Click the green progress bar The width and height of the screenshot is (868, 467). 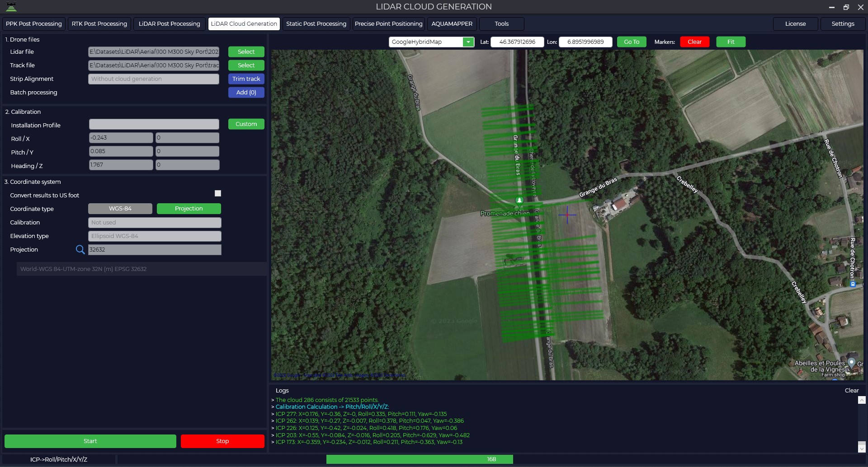(x=420, y=459)
